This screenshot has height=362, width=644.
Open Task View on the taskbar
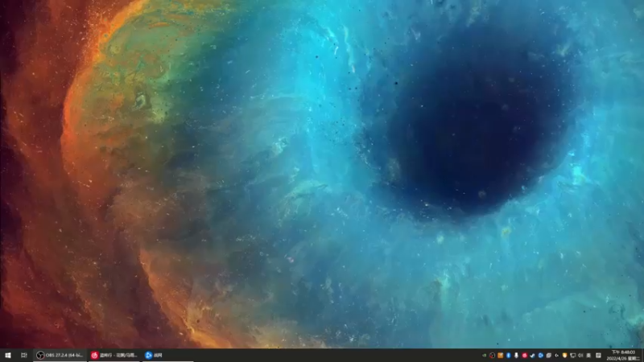[x=24, y=355]
